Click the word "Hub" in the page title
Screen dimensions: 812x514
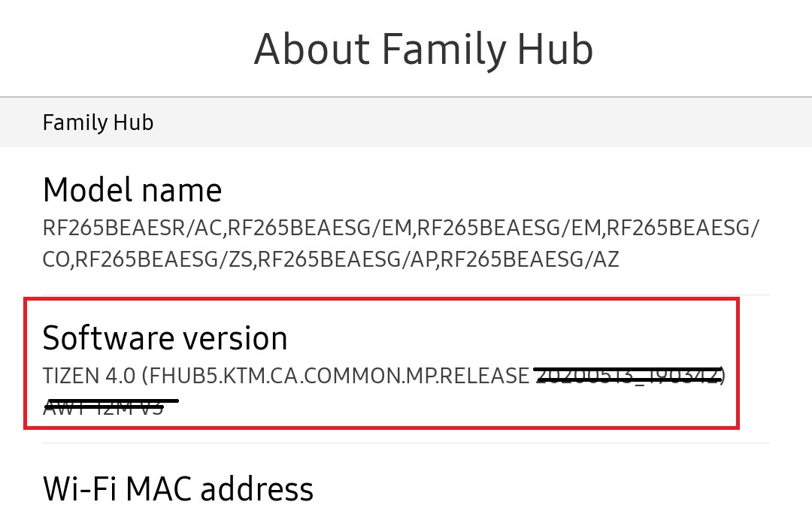click(556, 49)
